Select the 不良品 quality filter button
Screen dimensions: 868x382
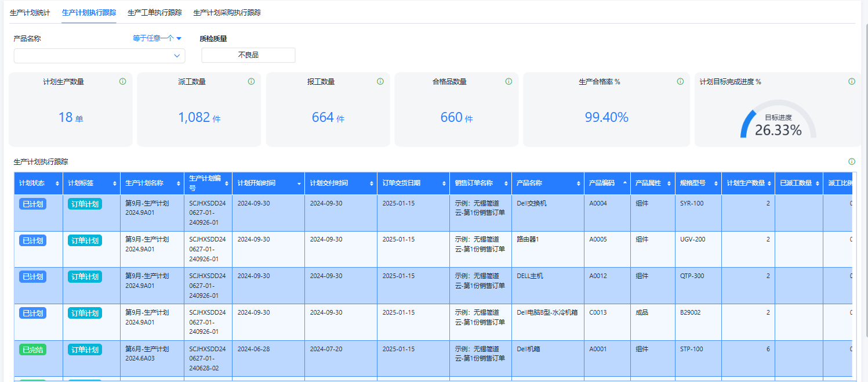(x=248, y=55)
